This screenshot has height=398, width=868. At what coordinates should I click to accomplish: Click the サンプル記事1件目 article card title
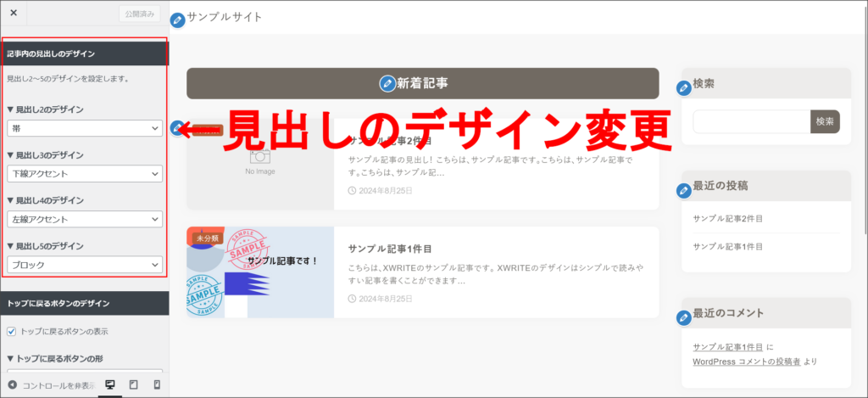(390, 249)
